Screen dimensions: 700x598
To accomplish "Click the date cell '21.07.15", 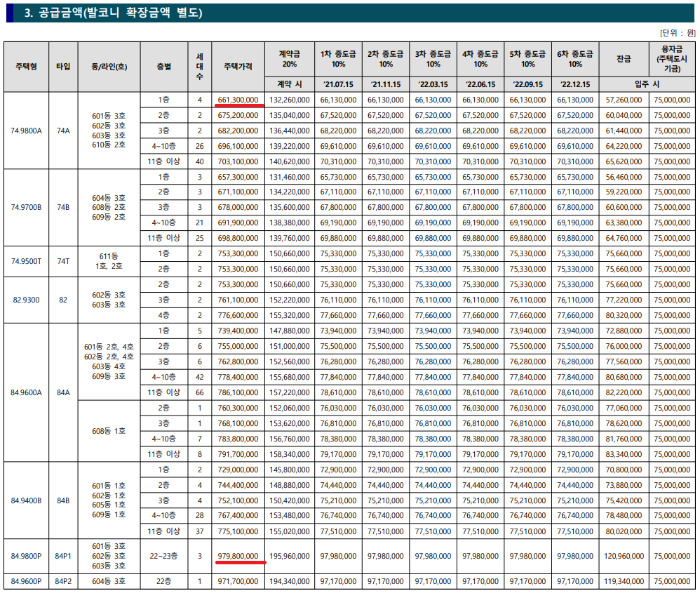I will (338, 84).
